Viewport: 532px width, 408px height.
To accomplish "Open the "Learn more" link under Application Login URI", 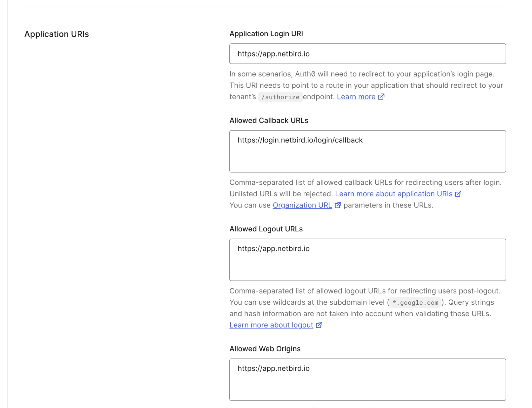I will click(356, 96).
